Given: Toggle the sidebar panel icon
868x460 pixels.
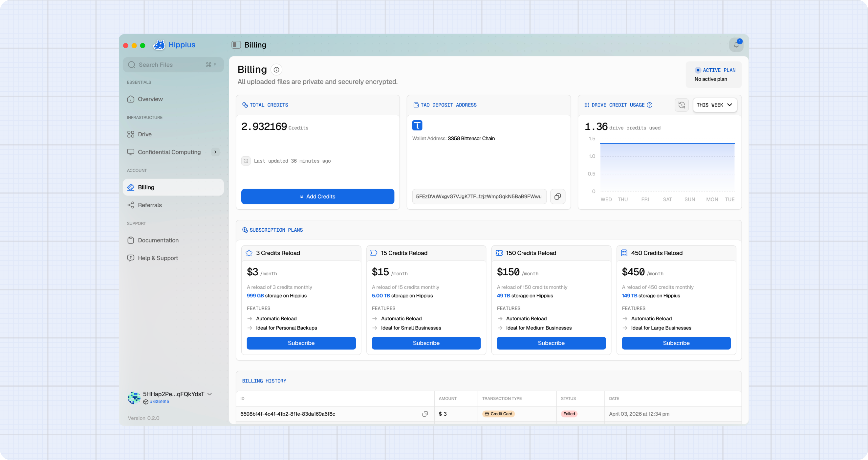Looking at the screenshot, I should 236,45.
